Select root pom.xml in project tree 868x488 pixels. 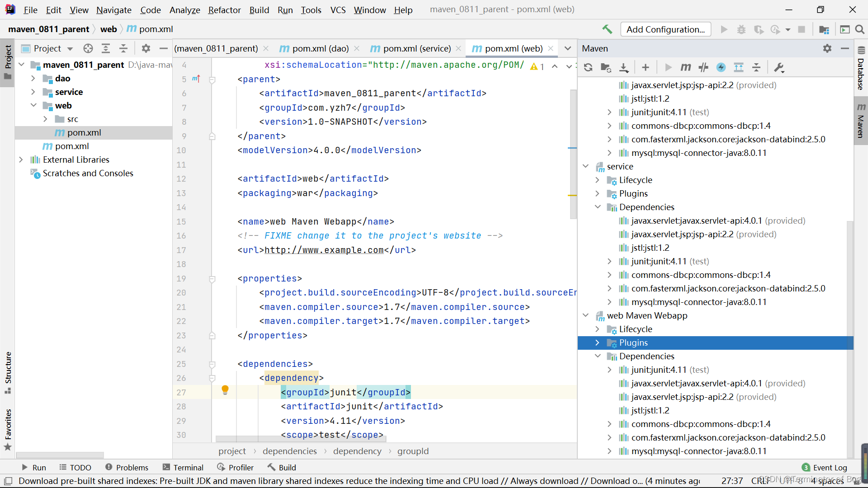72,146
